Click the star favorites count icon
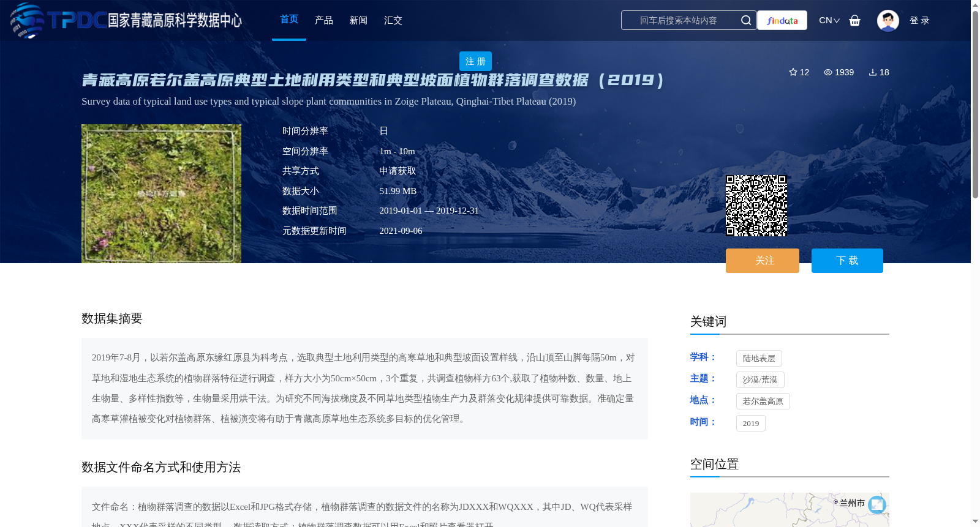The image size is (980, 527). 793,72
